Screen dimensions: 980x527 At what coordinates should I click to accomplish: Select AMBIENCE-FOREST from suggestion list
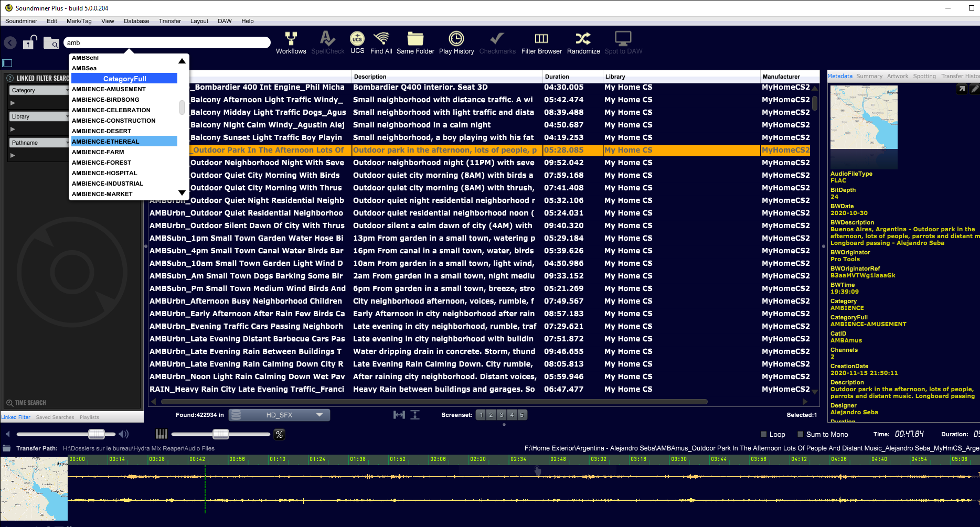click(x=102, y=163)
